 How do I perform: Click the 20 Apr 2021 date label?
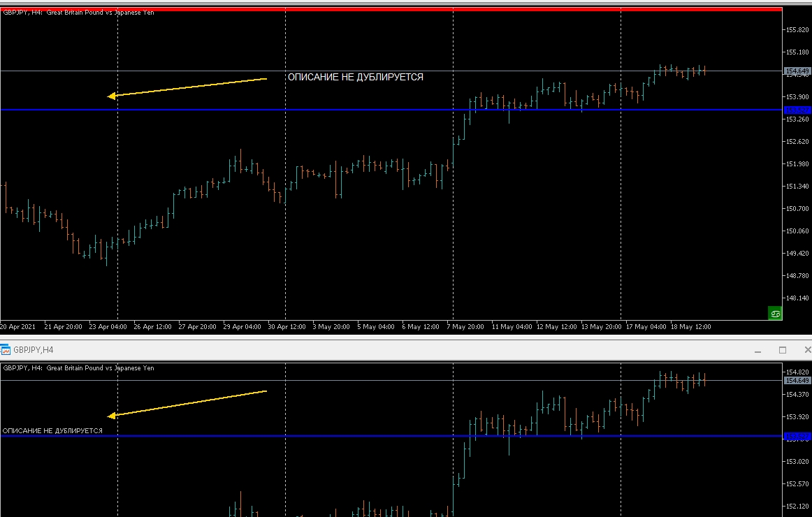18,326
